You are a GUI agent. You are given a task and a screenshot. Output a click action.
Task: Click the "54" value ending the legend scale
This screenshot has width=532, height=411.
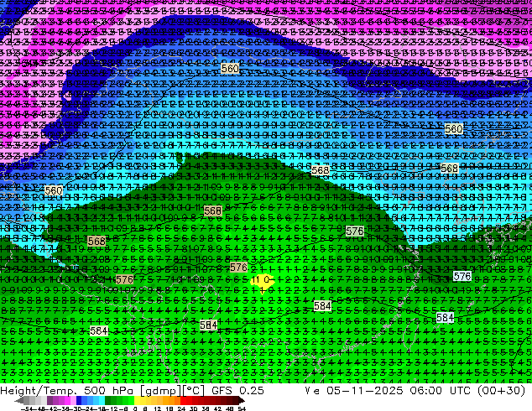242,408
